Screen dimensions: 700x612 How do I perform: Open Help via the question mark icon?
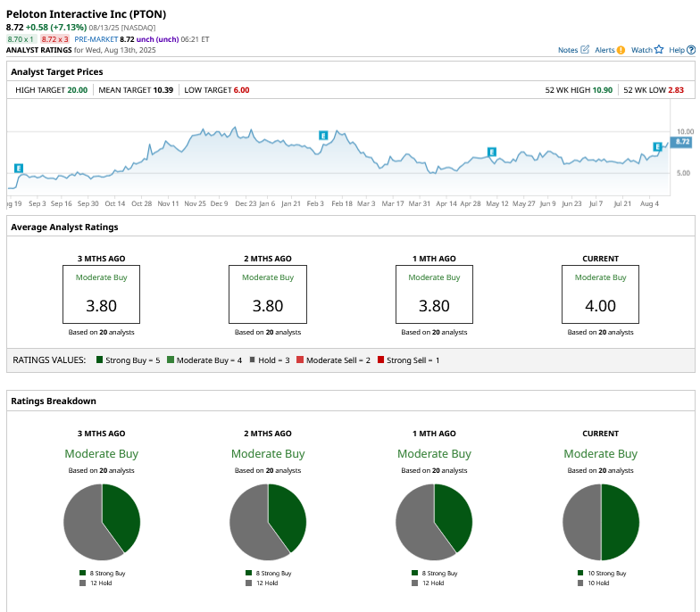(691, 50)
